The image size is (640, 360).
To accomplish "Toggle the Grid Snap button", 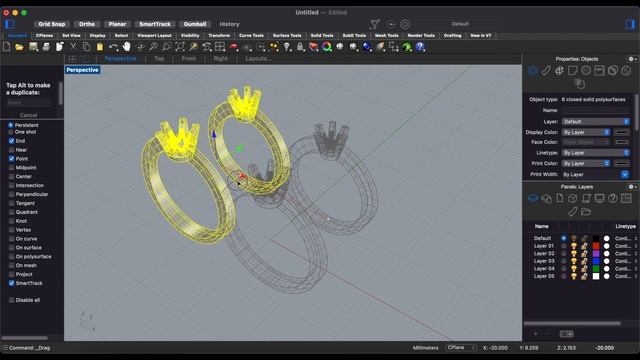I will tap(52, 24).
